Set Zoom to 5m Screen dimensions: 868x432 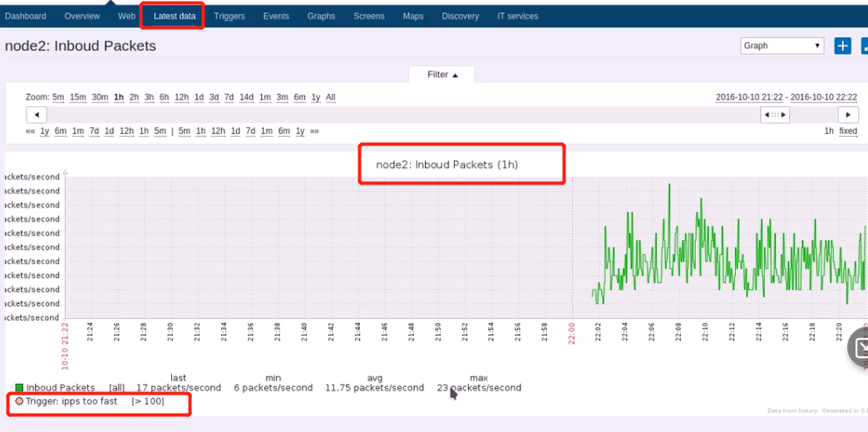pyautogui.click(x=58, y=97)
